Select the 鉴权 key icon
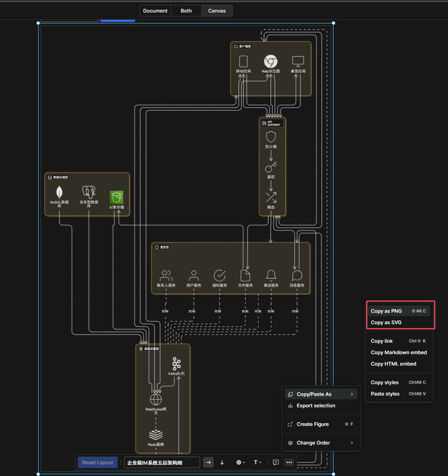The image size is (448, 476). 271,167
